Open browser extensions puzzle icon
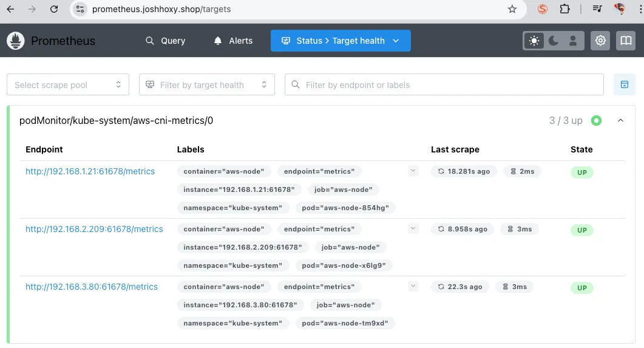This screenshot has height=348, width=644. point(564,9)
